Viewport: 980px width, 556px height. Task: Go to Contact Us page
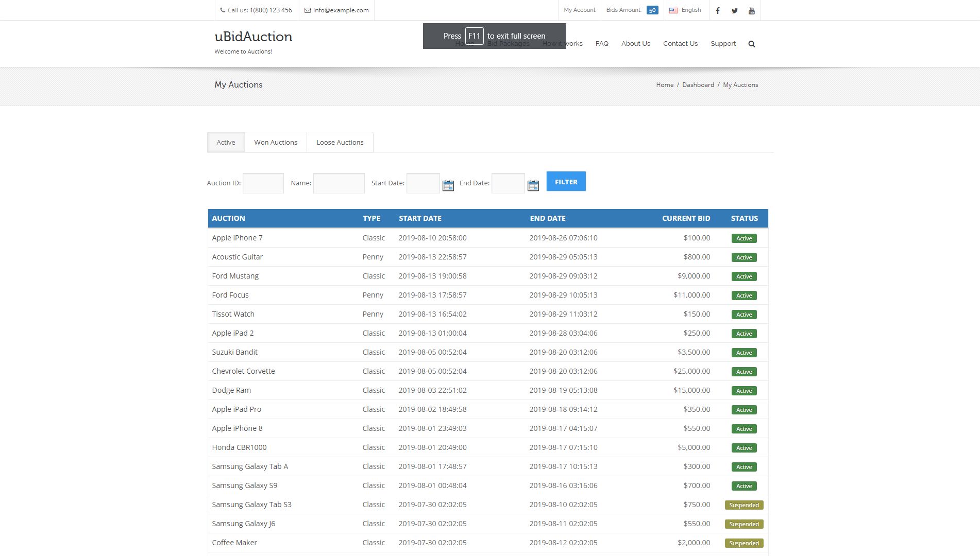680,44
